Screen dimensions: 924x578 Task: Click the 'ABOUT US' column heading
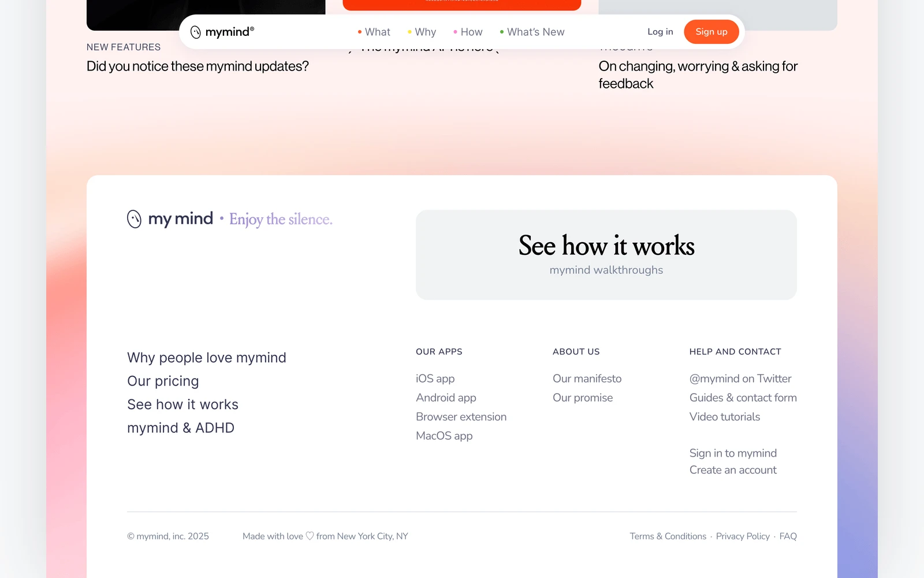point(576,351)
